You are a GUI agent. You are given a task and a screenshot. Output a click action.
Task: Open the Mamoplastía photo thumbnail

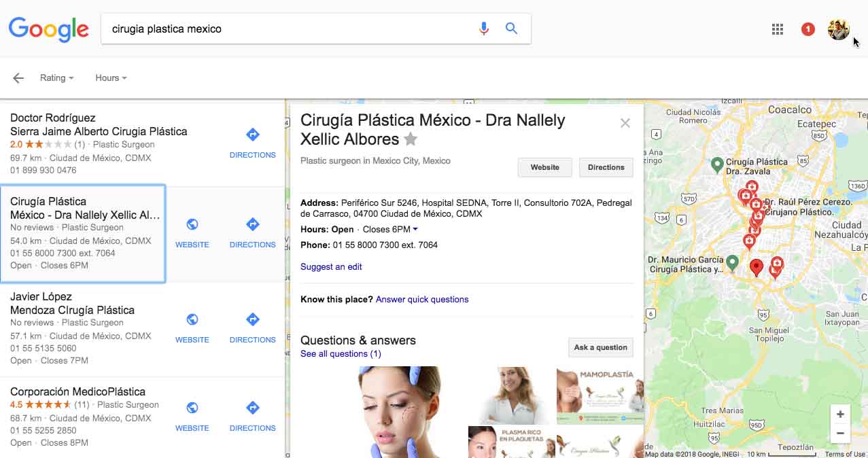600,395
